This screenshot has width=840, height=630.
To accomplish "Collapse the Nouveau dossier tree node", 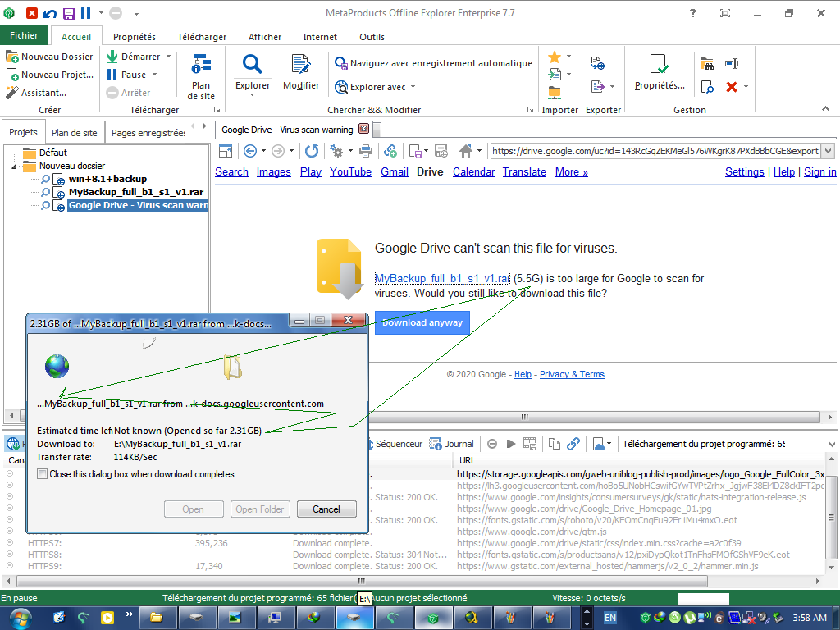I will (x=15, y=167).
